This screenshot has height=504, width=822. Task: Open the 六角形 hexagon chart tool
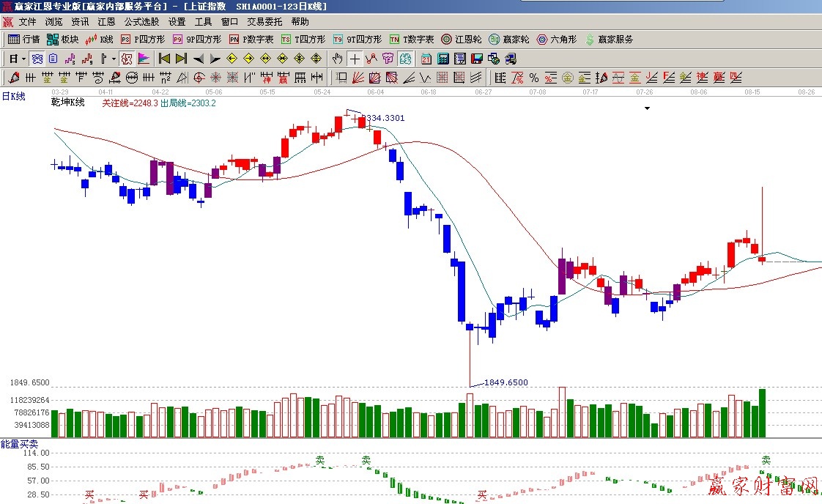tap(557, 40)
